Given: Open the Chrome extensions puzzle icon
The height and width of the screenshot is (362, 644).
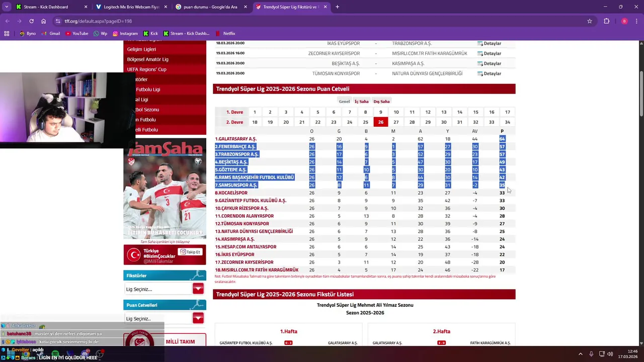Looking at the screenshot, I should pyautogui.click(x=606, y=21).
